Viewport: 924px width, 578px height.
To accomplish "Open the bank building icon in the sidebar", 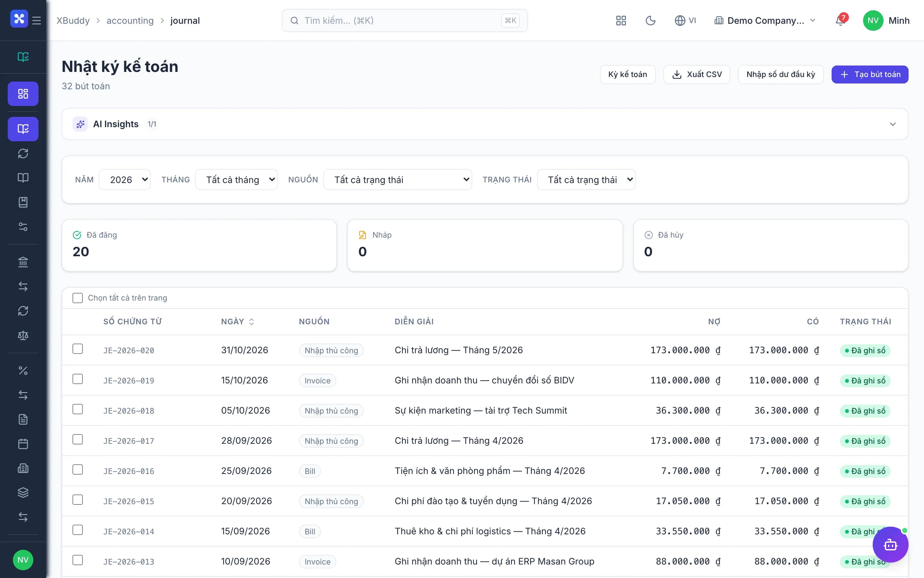I will (x=23, y=262).
